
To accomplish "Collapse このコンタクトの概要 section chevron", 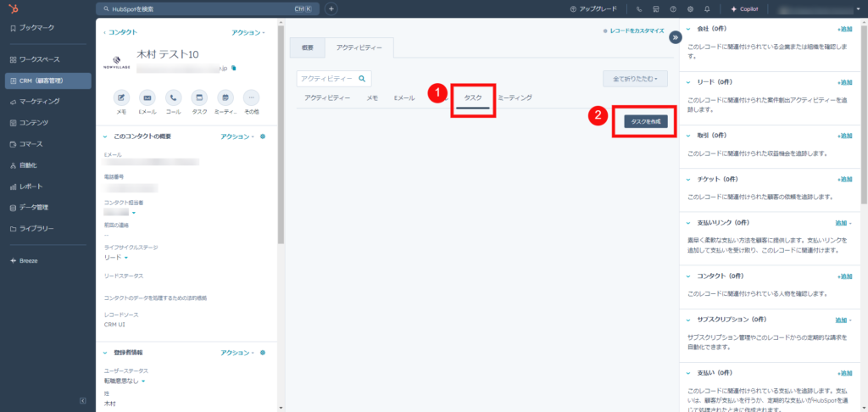I will click(x=105, y=136).
